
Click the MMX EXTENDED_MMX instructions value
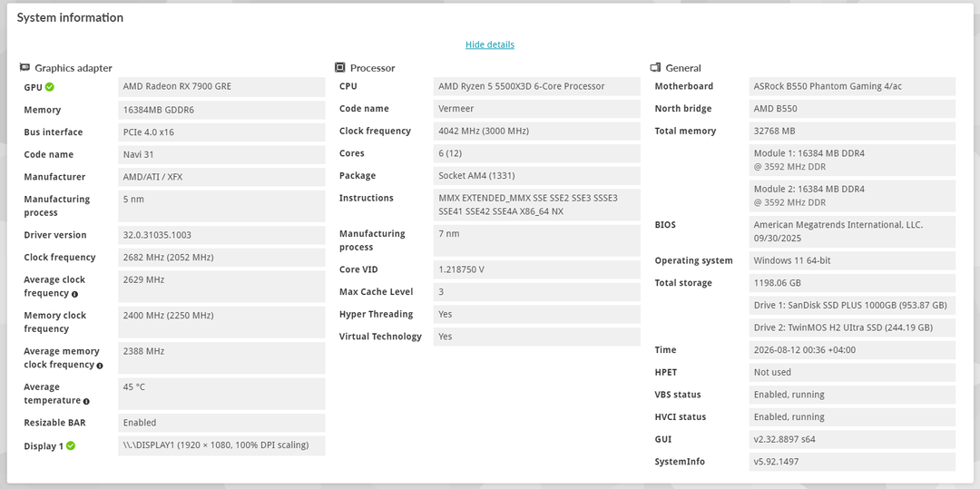coord(537,205)
